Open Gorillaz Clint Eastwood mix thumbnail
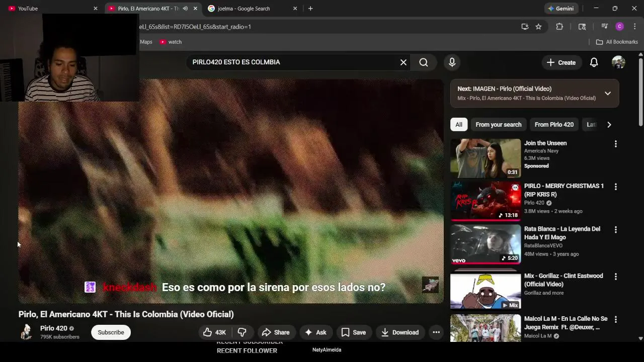This screenshot has height=362, width=644. coord(486,291)
